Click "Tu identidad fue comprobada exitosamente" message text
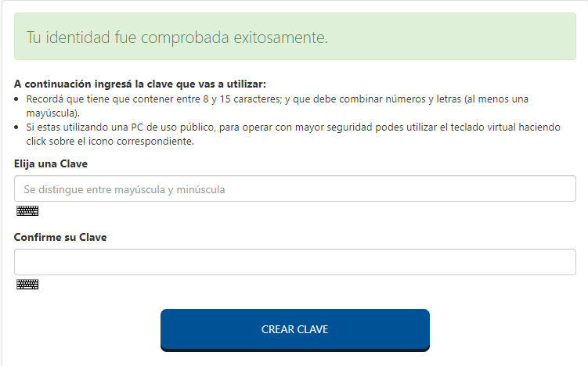This screenshot has height=366, width=588. (x=177, y=38)
